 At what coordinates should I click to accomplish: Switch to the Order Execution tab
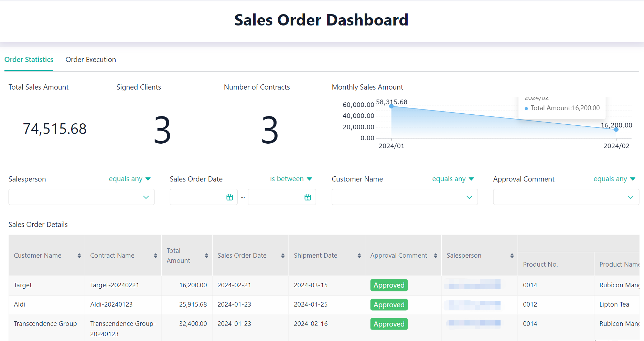click(x=90, y=60)
